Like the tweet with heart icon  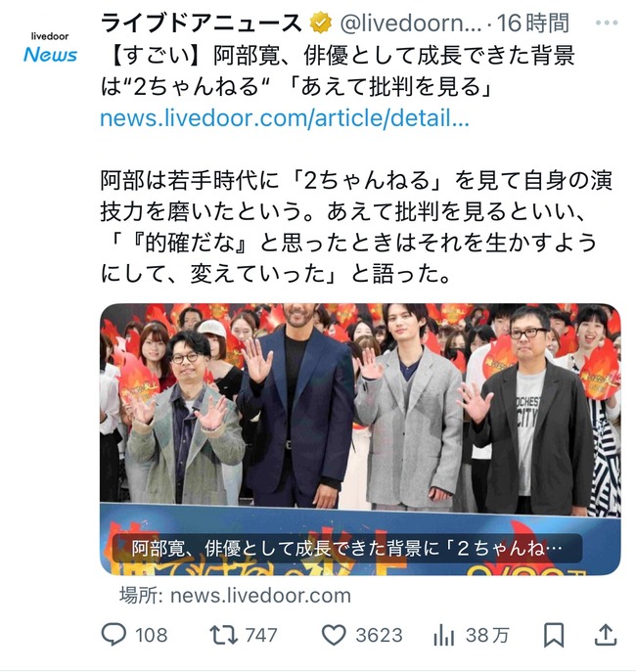(334, 635)
